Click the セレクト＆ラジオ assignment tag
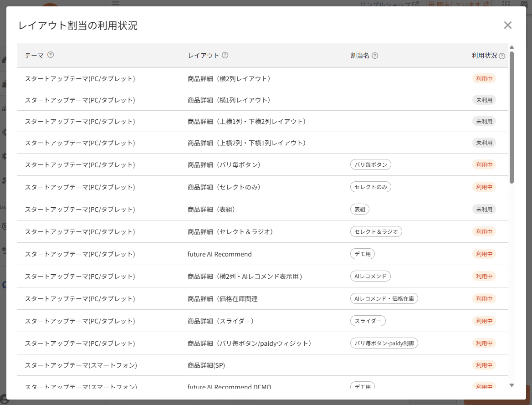Image resolution: width=532 pixels, height=405 pixels. tap(376, 231)
